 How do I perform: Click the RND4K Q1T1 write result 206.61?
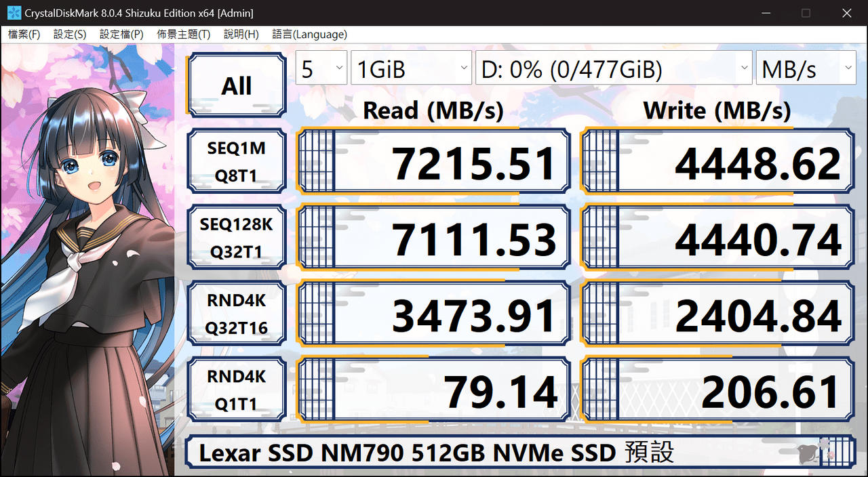pos(718,389)
